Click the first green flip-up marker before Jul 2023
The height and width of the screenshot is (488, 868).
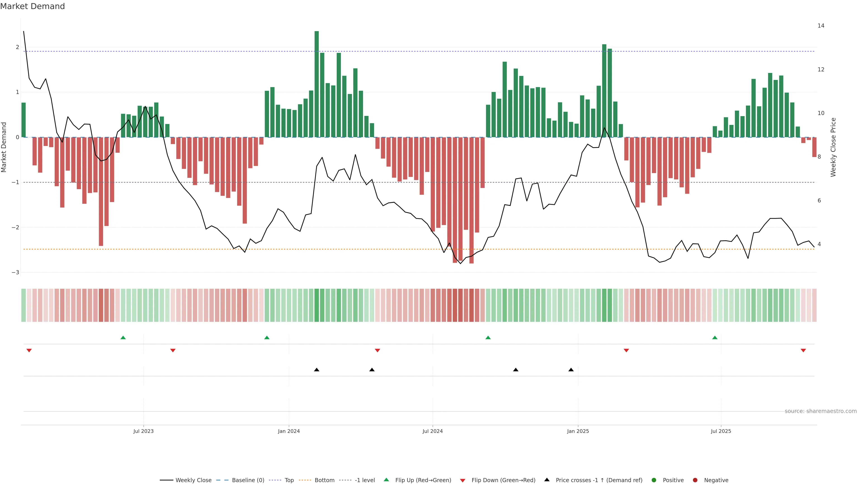coord(123,338)
